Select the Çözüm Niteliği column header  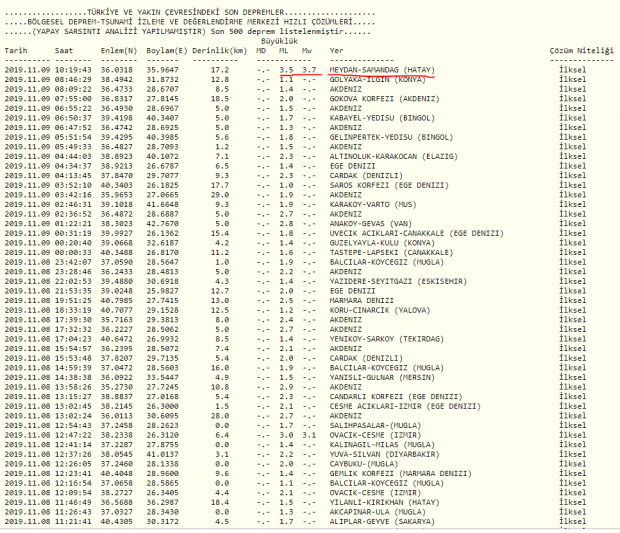pyautogui.click(x=581, y=51)
